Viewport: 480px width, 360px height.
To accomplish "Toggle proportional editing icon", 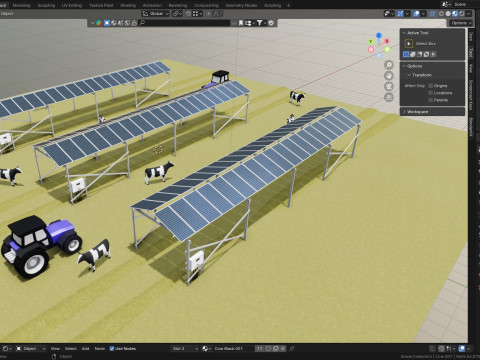I will (209, 14).
